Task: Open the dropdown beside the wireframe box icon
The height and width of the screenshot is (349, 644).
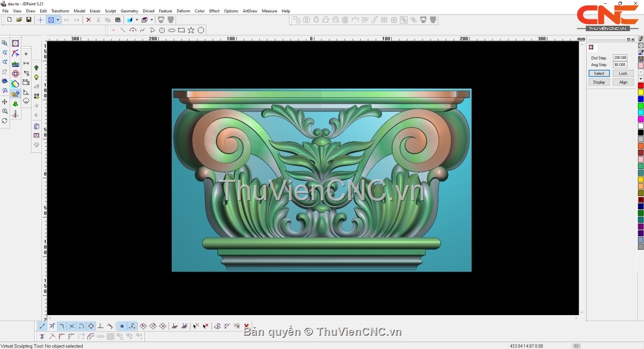Action: tap(151, 20)
